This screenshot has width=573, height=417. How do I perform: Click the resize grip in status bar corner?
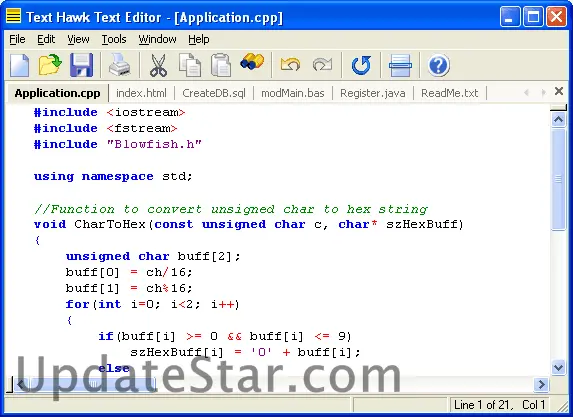tap(562, 407)
